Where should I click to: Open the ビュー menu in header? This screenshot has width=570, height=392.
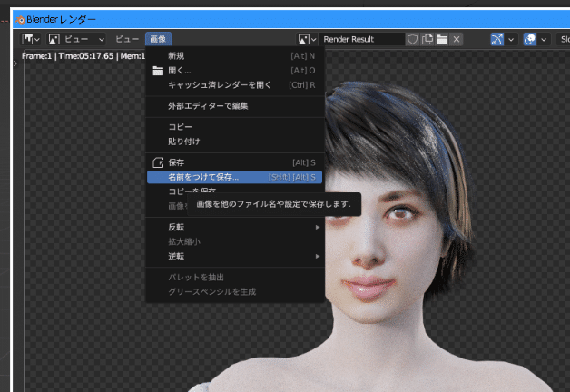(127, 39)
